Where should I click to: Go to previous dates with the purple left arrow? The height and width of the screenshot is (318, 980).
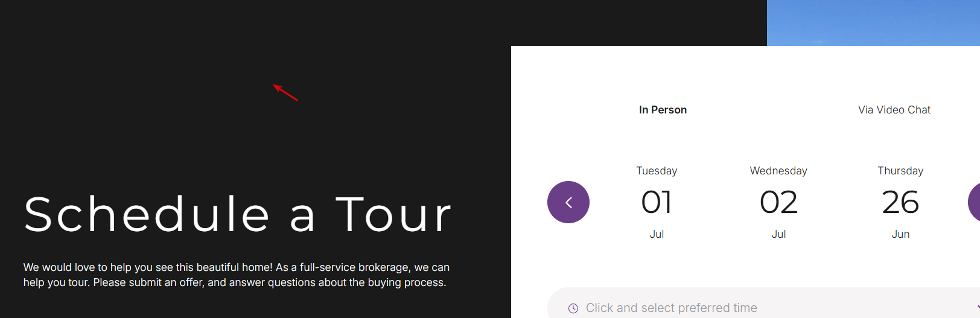click(x=568, y=202)
